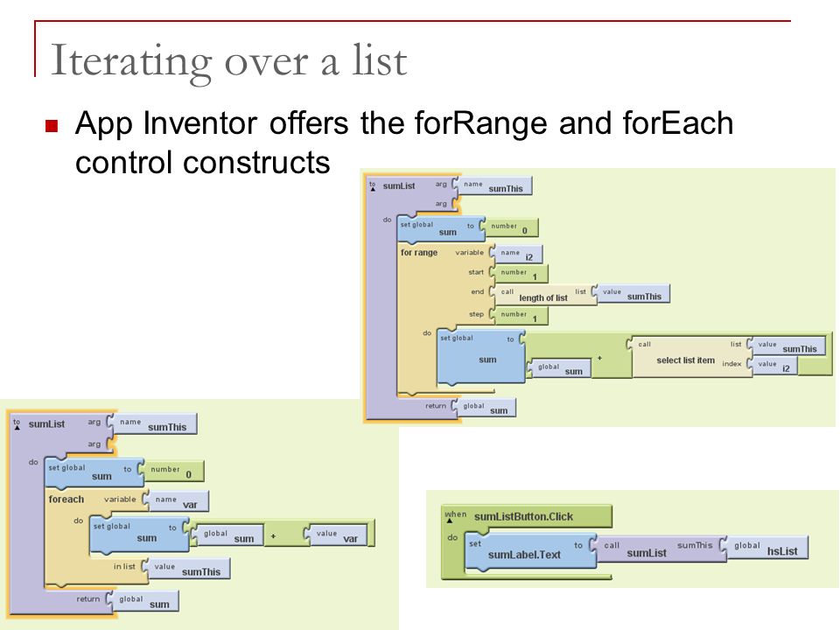Select the return 'global sum' block of for range procedure

point(486,408)
